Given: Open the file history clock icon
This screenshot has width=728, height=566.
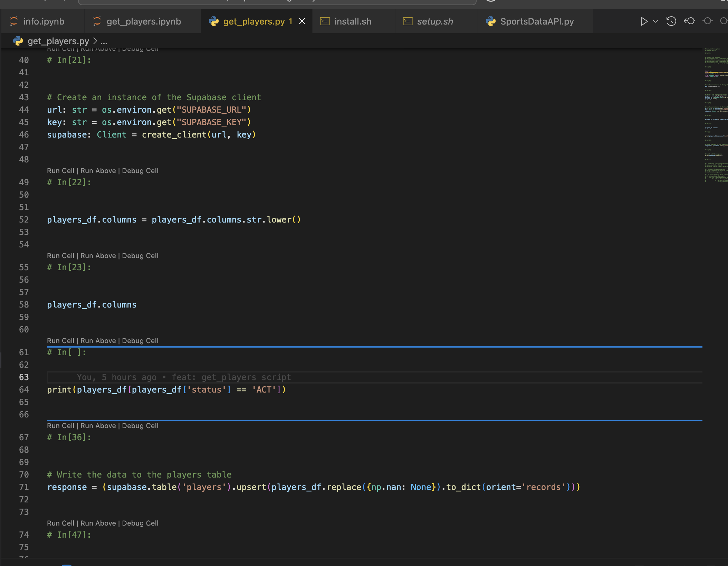Looking at the screenshot, I should coord(671,21).
